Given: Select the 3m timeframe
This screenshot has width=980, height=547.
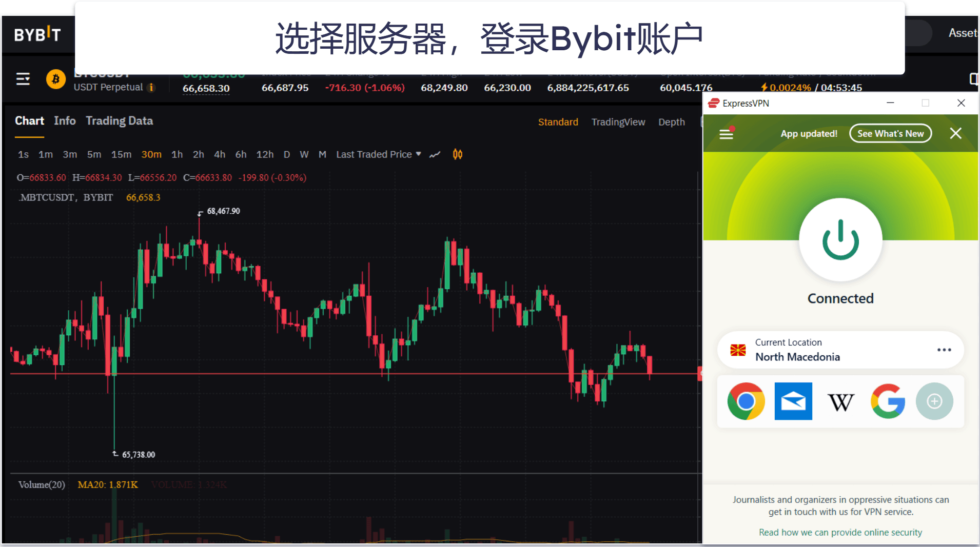Looking at the screenshot, I should tap(70, 155).
